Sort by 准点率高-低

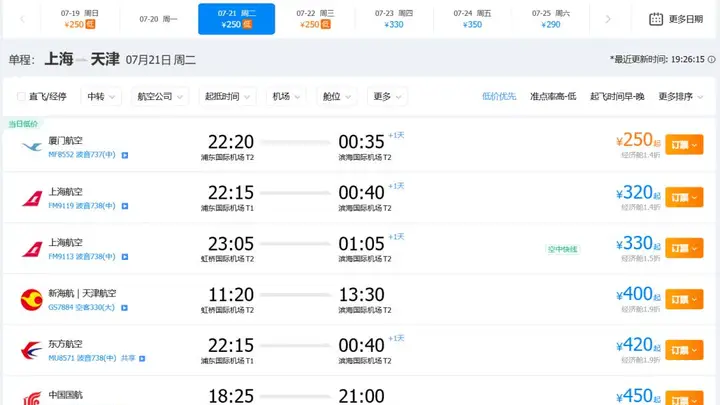pos(553,96)
